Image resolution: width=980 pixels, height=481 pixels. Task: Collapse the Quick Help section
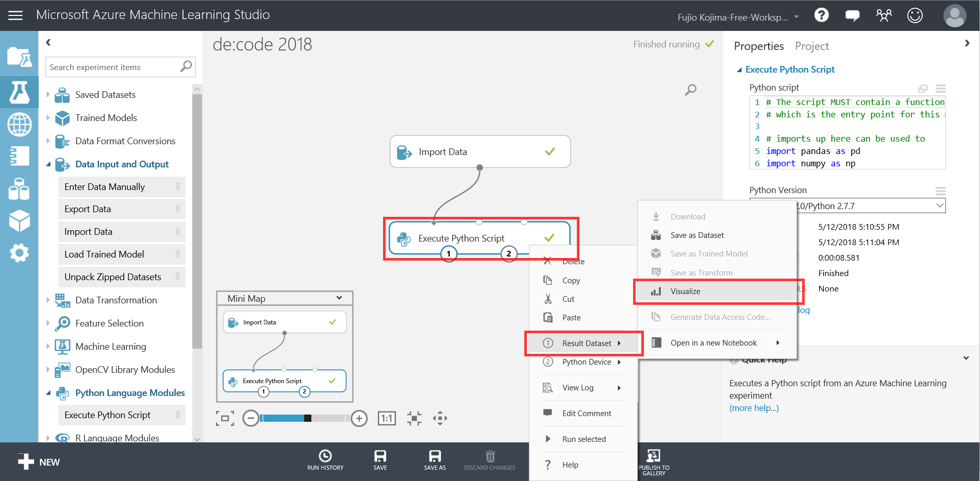[x=966, y=358]
